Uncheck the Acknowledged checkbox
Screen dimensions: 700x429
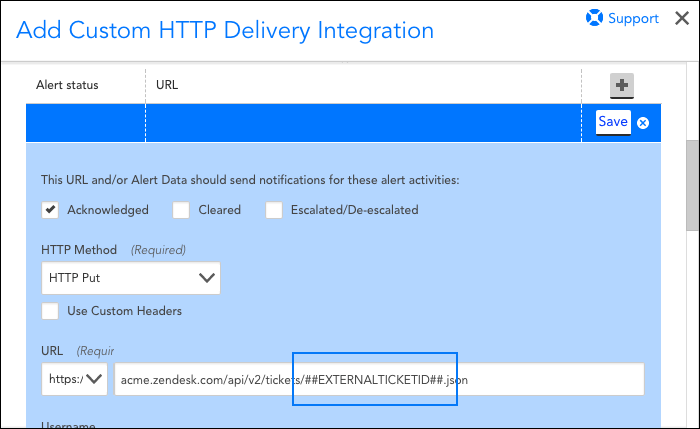coord(50,209)
